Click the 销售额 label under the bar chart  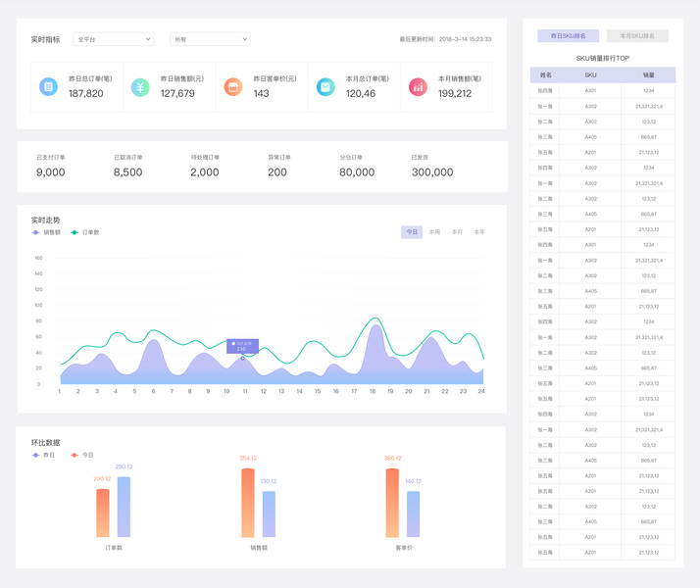(x=259, y=548)
